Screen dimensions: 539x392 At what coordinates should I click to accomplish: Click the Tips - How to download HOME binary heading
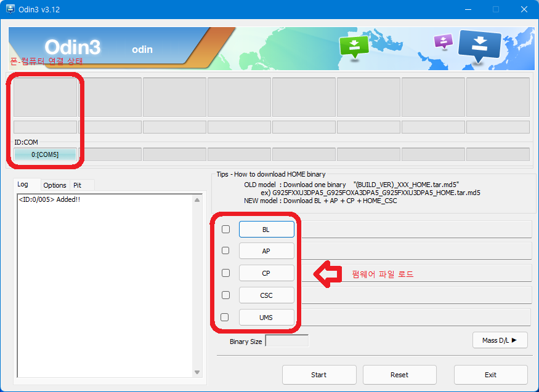(x=271, y=174)
